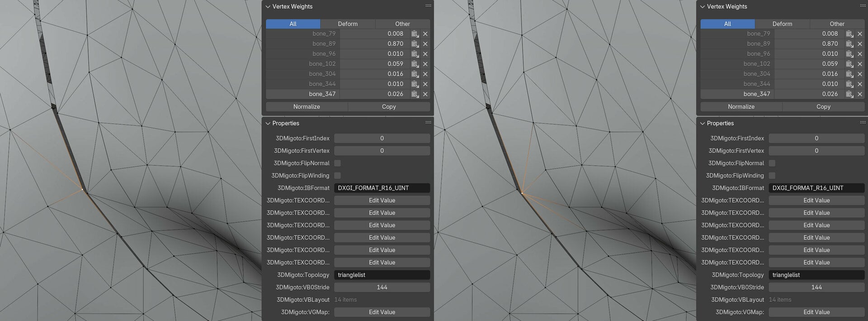This screenshot has height=321, width=868.
Task: Click 3DMigoto:FirstIndex value field, left panel
Action: click(x=382, y=138)
